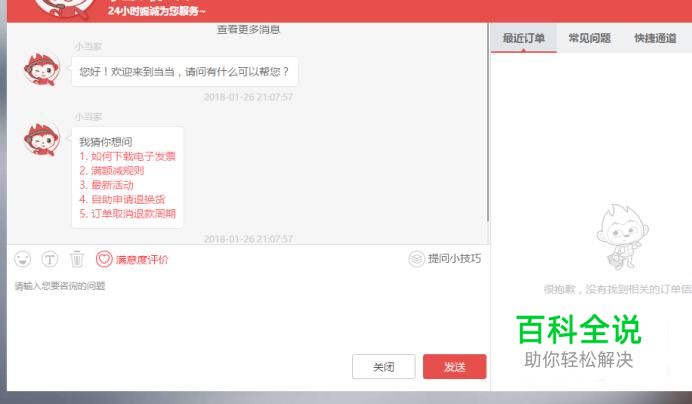Click timestamp under the welcome message
Viewport: 692px width, 404px height.
point(248,97)
